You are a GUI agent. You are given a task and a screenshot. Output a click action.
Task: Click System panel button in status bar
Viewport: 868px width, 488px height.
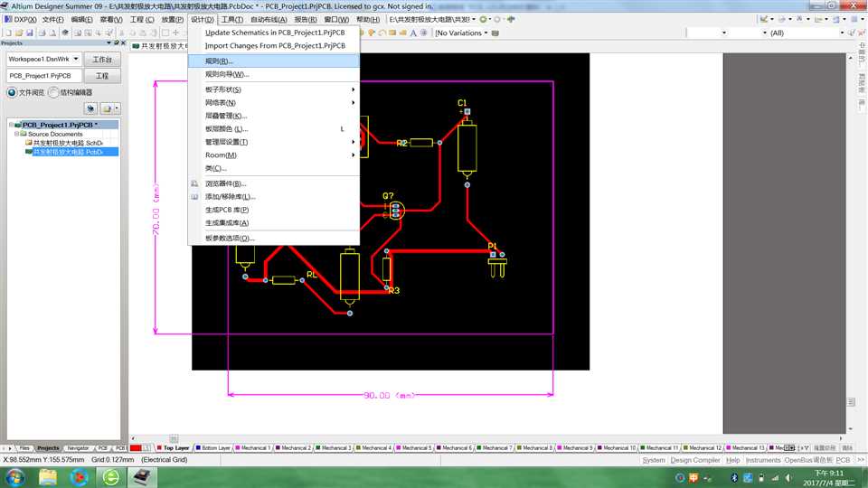click(x=654, y=460)
